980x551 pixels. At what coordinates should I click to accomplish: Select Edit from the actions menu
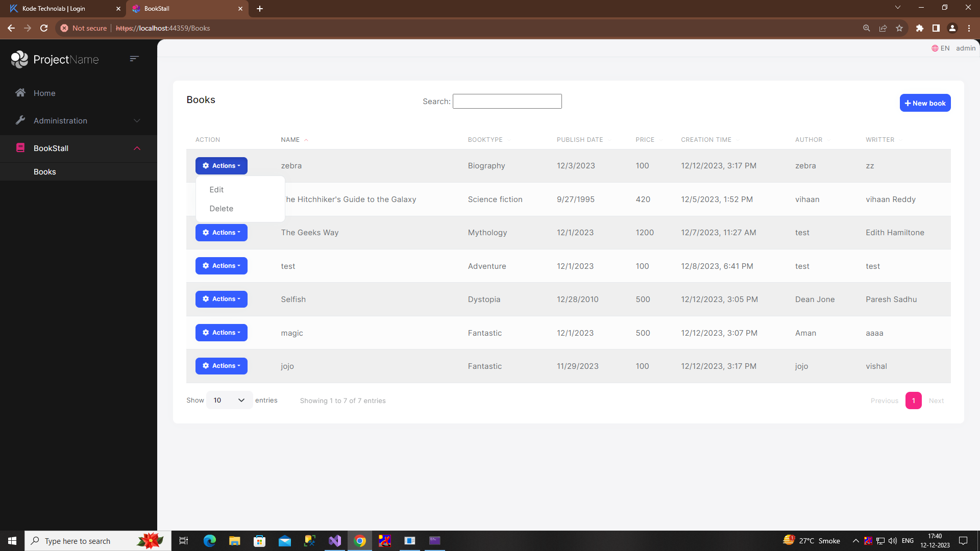(216, 190)
